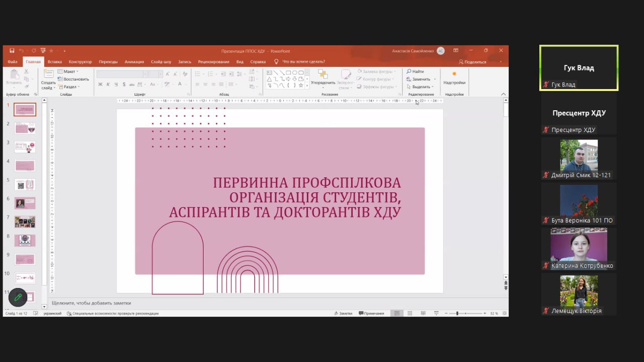Image resolution: width=644 pixels, height=362 pixels.
Task: Select the rectangle shape in shapes gallery
Action: point(288,73)
